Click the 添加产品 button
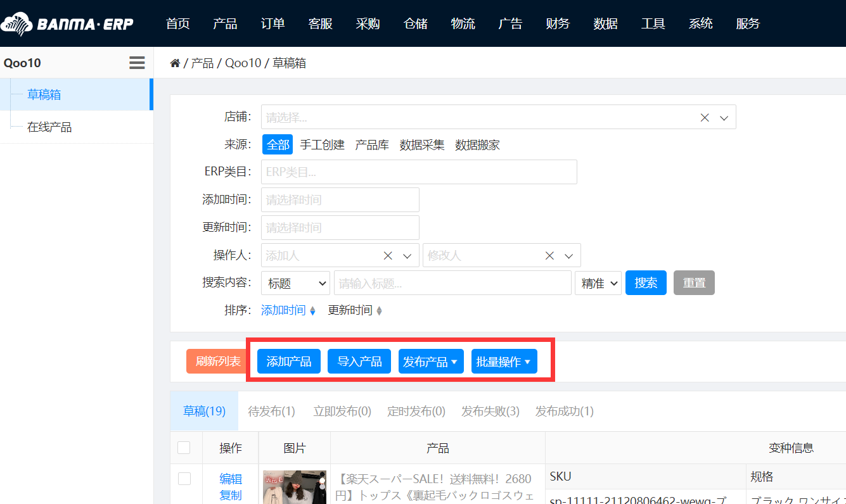This screenshot has height=504, width=846. [289, 362]
